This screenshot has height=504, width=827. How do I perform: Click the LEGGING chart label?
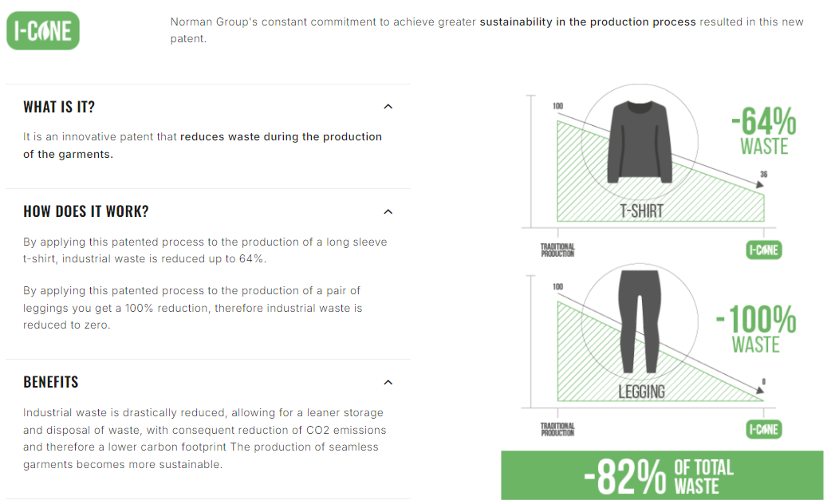pos(642,392)
